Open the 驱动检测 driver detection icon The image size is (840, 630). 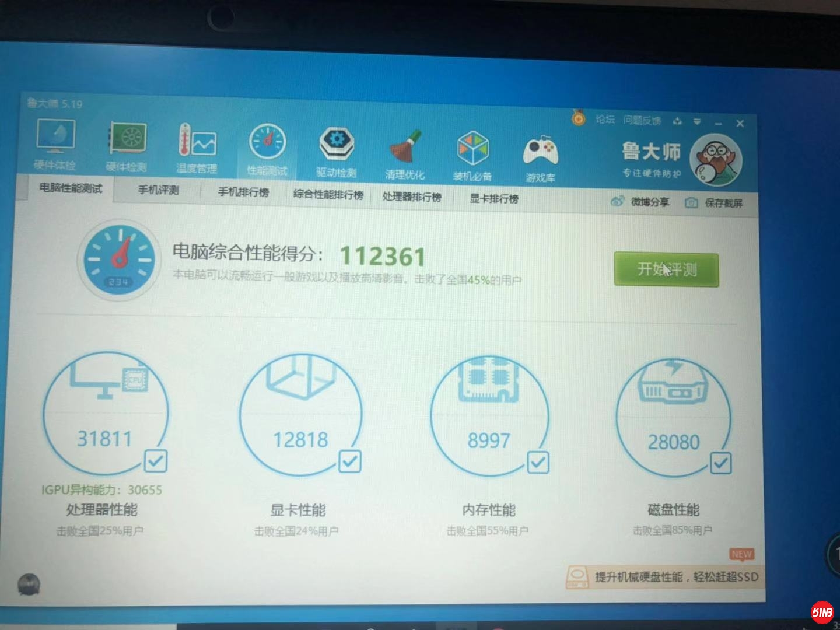click(337, 153)
